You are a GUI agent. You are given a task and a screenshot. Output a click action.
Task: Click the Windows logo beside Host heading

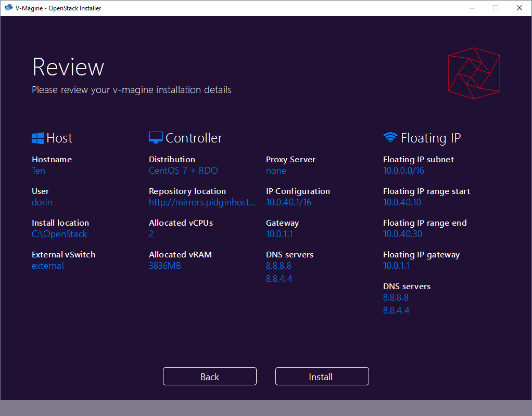tap(37, 138)
